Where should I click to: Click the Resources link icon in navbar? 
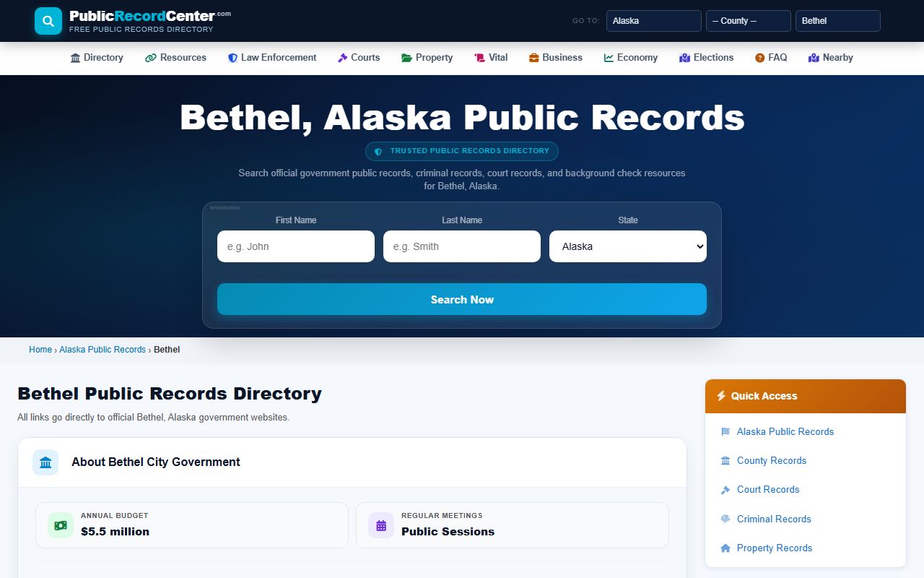151,58
